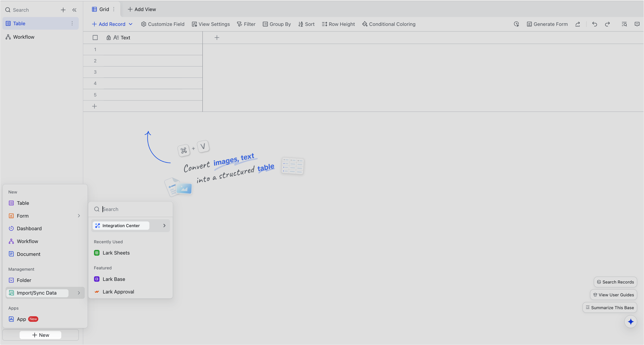Image resolution: width=644 pixels, height=345 pixels.
Task: Click the record history clock icon
Action: click(x=516, y=24)
